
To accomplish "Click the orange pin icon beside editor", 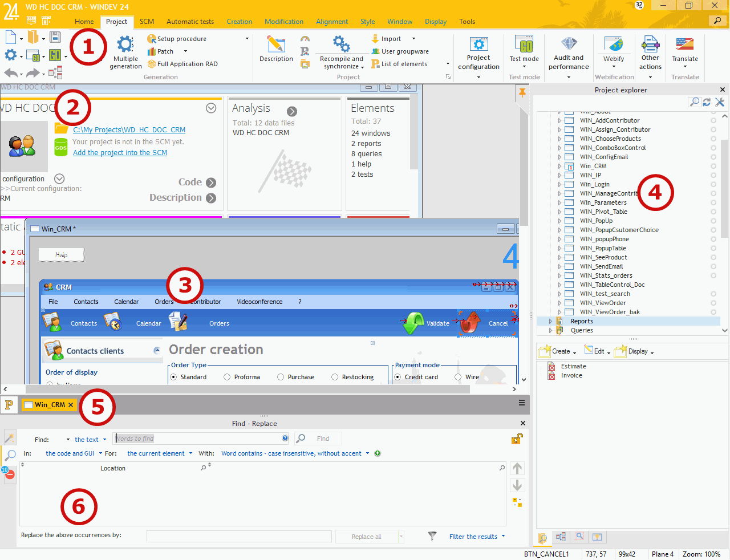I will click(522, 93).
